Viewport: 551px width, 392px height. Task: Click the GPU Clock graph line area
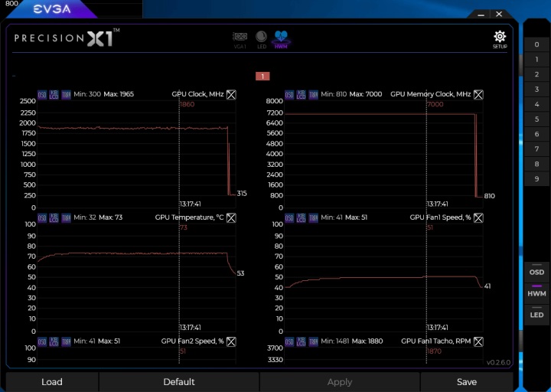tap(137, 154)
